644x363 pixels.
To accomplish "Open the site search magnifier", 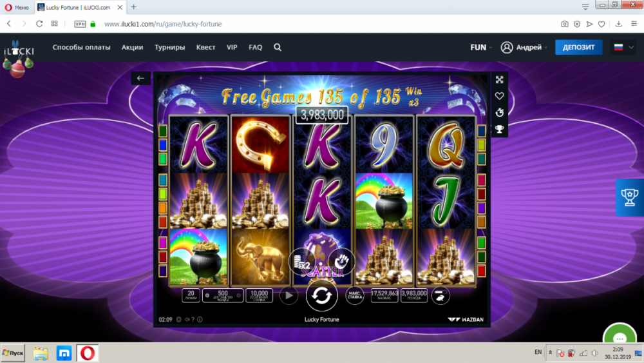I will coord(278,47).
